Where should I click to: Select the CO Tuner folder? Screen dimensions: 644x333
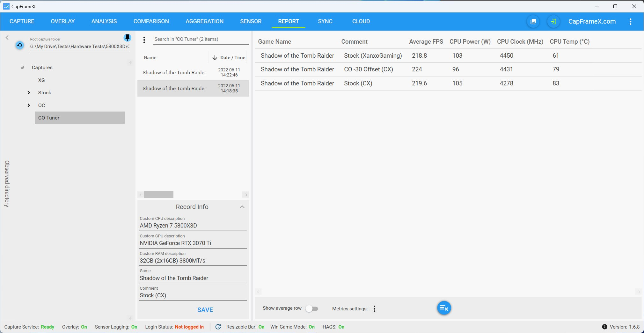tap(80, 118)
